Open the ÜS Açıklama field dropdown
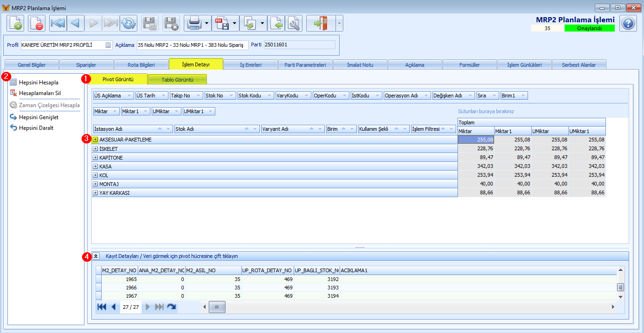Viewport: 644px width, 333px height. [x=129, y=96]
